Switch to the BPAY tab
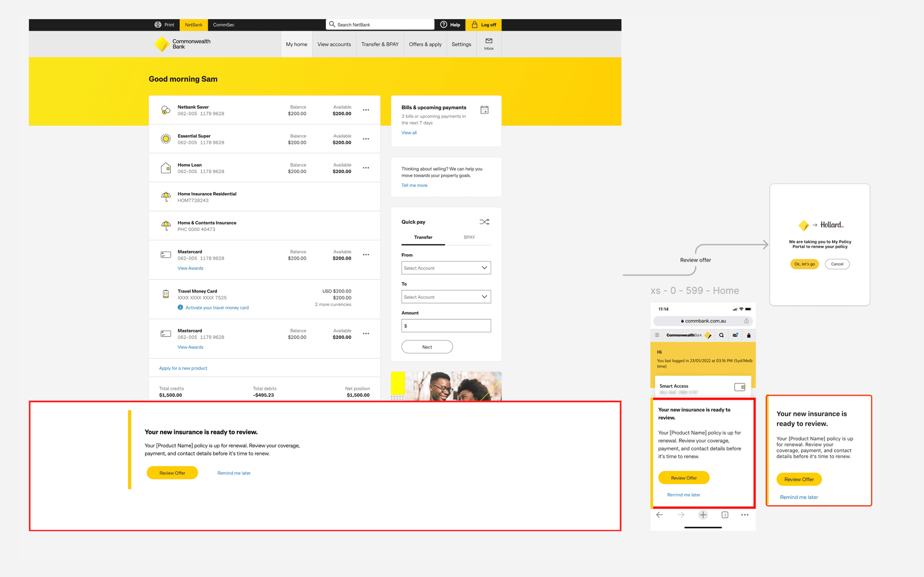 pyautogui.click(x=469, y=237)
